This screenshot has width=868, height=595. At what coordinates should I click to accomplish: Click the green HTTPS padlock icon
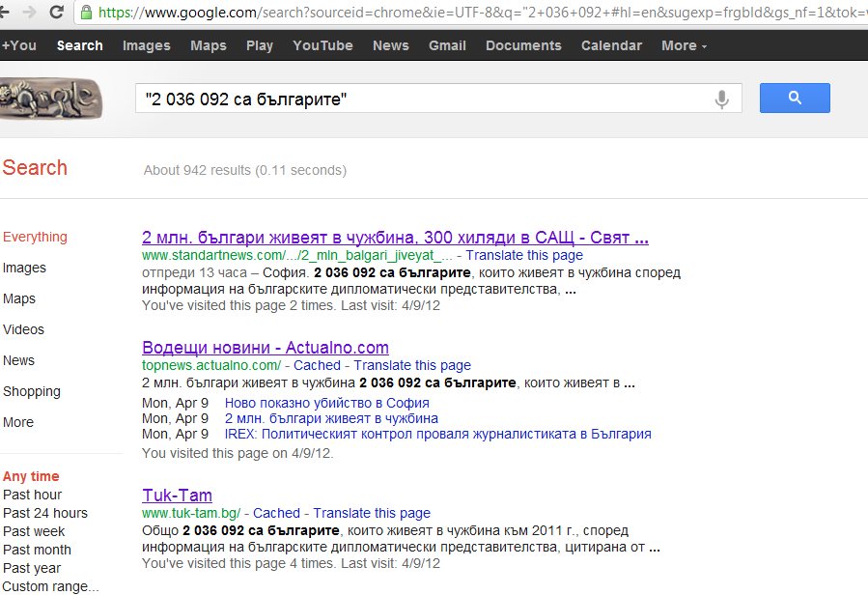[87, 14]
